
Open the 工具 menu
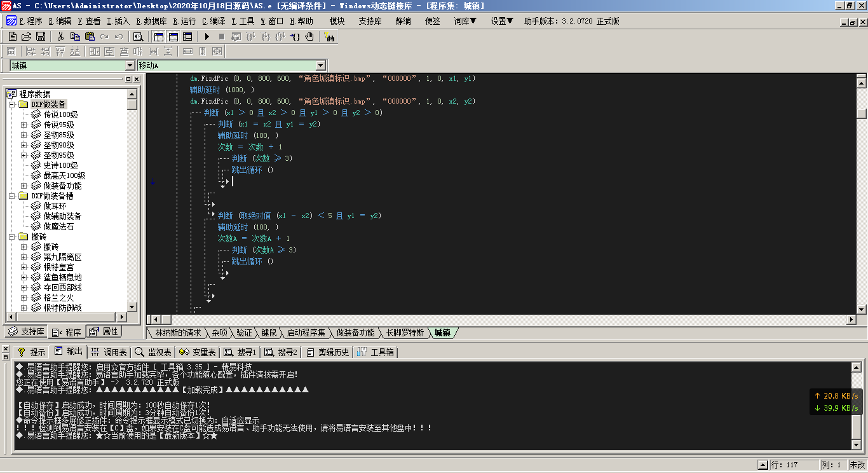pos(243,21)
